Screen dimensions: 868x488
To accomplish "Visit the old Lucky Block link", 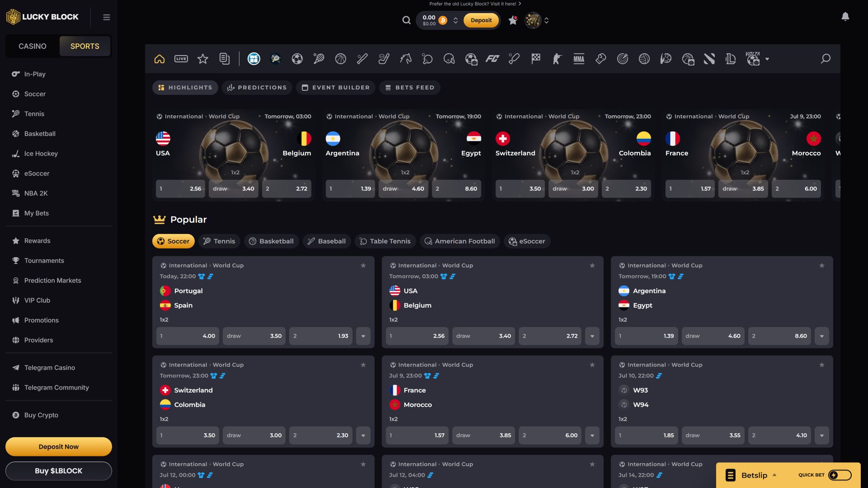I will pyautogui.click(x=475, y=4).
